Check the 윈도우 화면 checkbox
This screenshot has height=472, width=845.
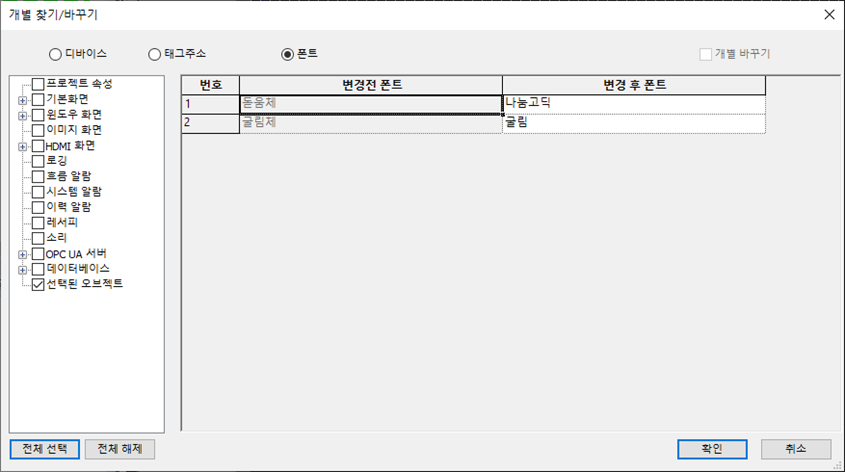(x=38, y=115)
